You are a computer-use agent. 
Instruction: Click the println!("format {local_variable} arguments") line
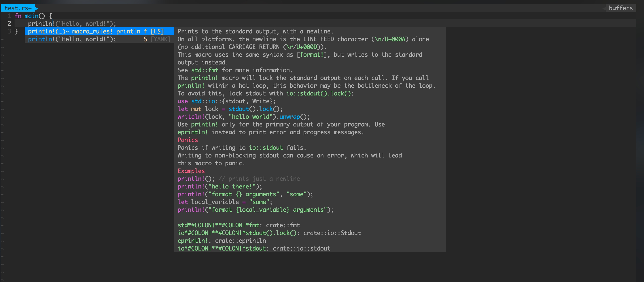click(256, 209)
